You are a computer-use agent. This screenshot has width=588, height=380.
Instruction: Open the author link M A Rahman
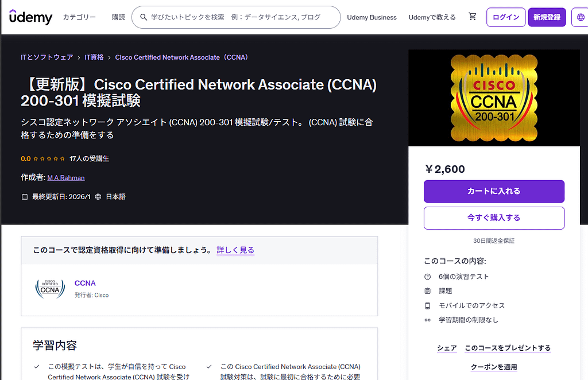point(66,178)
